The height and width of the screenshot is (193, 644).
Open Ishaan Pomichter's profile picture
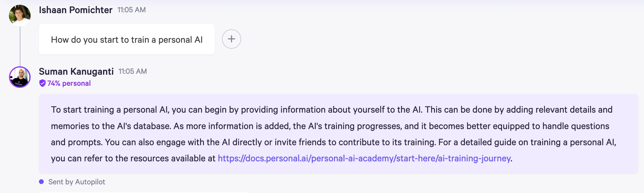(20, 15)
